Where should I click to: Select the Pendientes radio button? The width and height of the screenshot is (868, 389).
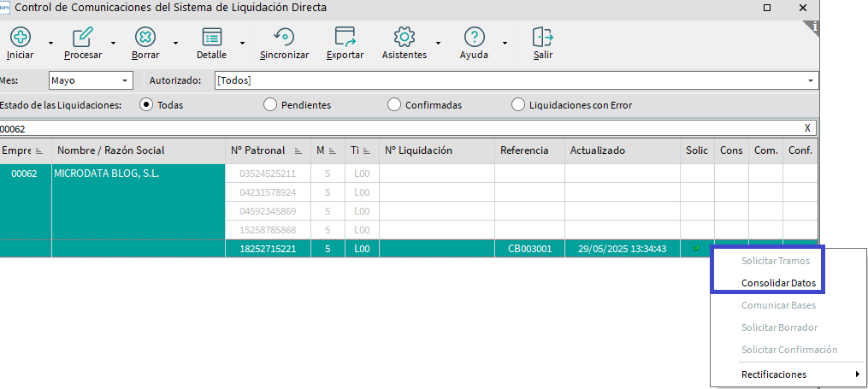coord(270,105)
